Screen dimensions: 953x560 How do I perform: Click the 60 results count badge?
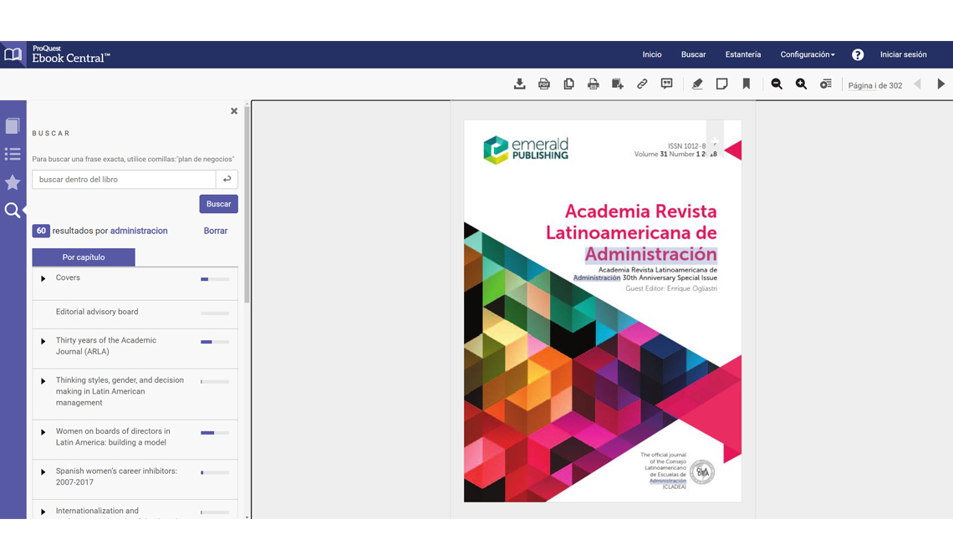pos(41,231)
